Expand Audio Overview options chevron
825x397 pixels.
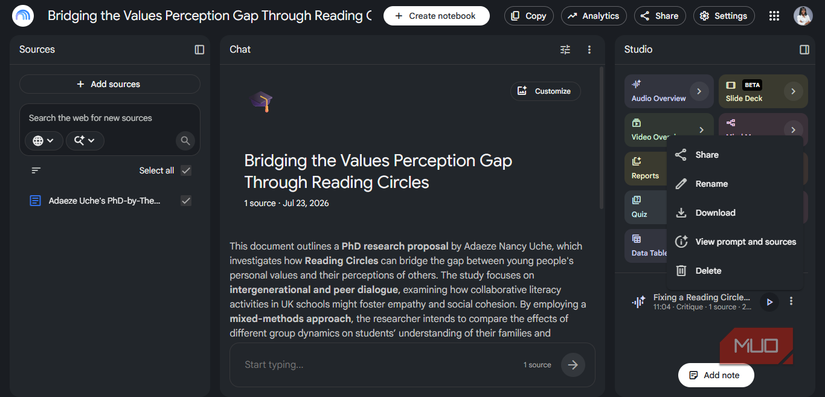point(699,91)
